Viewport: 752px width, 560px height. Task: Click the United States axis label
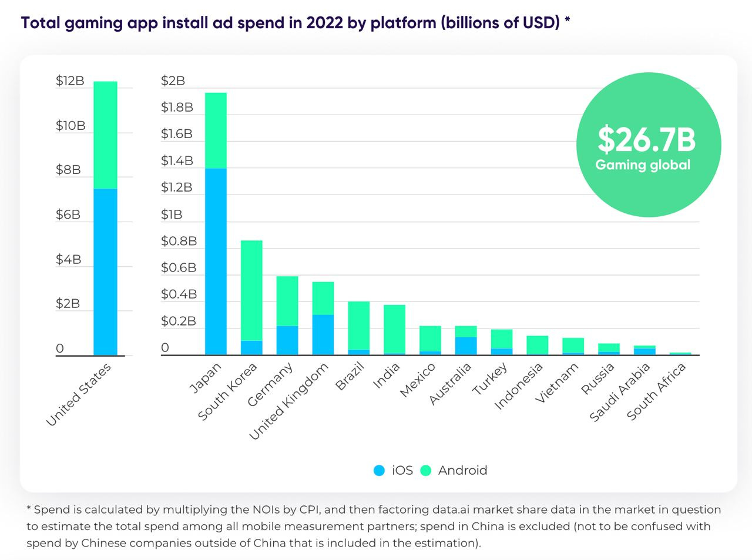click(78, 394)
